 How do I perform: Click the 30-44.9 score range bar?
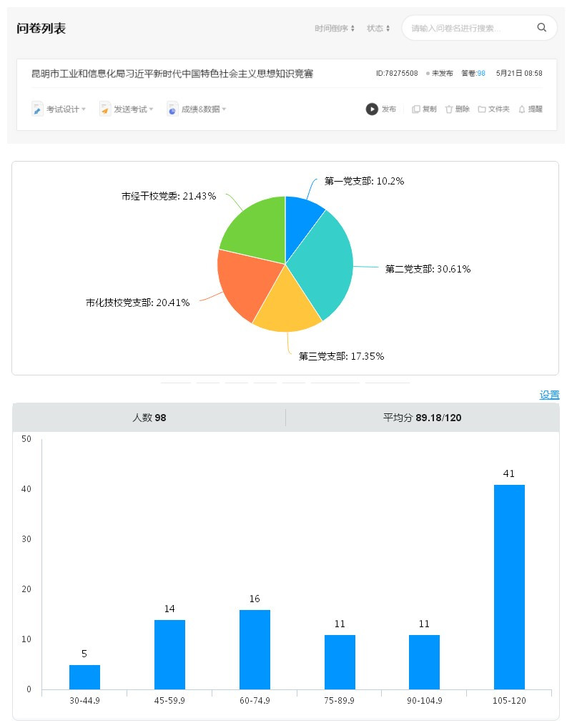[84, 677]
